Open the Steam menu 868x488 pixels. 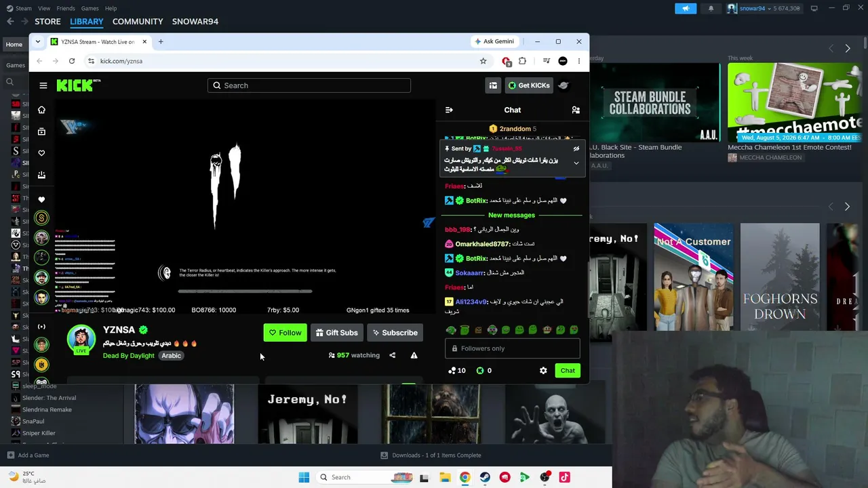[x=19, y=8]
